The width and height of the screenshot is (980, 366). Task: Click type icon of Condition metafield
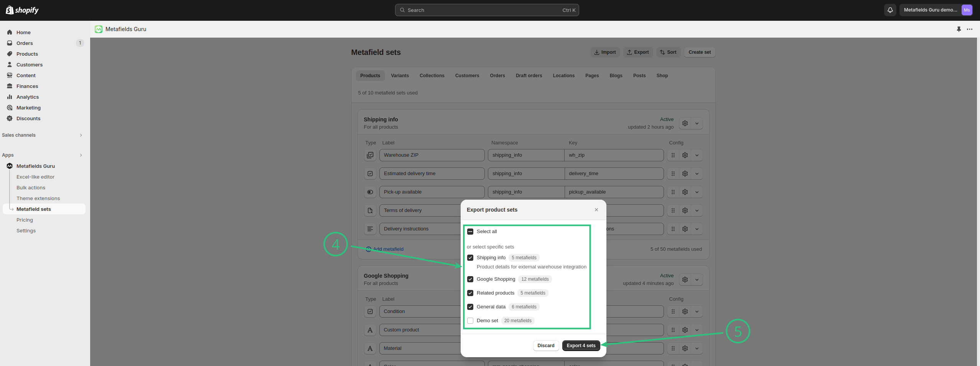[x=370, y=311]
